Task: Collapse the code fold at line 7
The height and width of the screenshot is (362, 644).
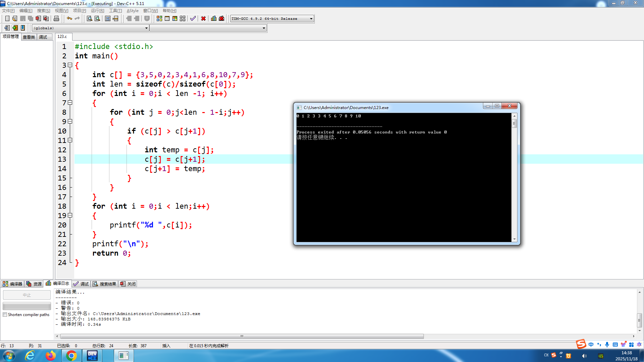Action: click(x=70, y=103)
